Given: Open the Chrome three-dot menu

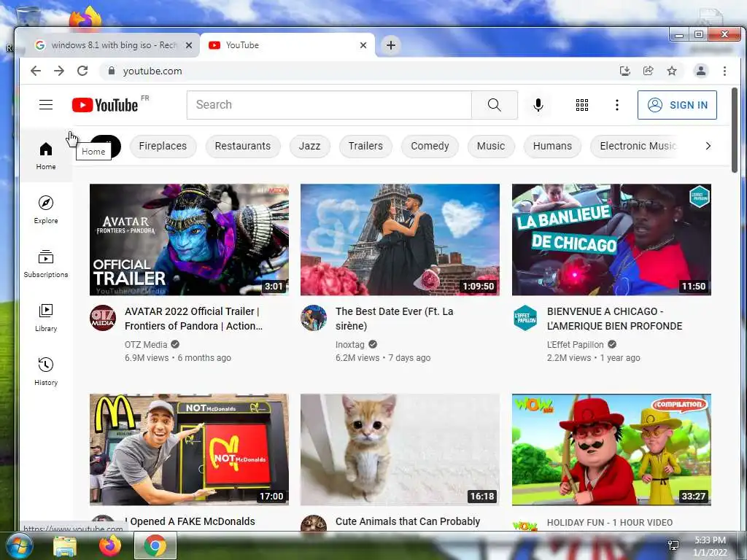Looking at the screenshot, I should point(724,71).
